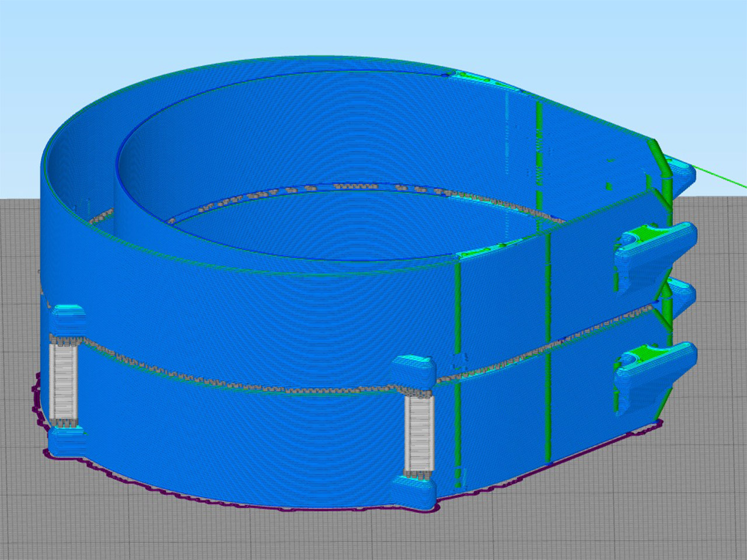Select the center white support structure
747x560 pixels.
pos(419,435)
